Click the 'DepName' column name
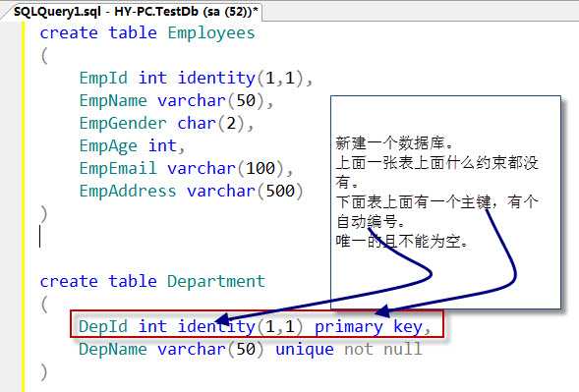The image size is (579, 392). pyautogui.click(x=113, y=349)
